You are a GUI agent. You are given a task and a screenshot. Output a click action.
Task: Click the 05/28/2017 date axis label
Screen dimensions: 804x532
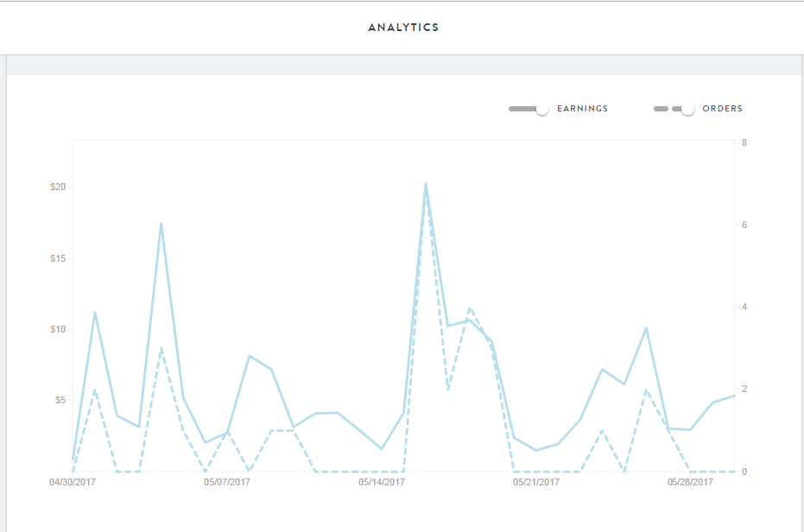click(690, 482)
